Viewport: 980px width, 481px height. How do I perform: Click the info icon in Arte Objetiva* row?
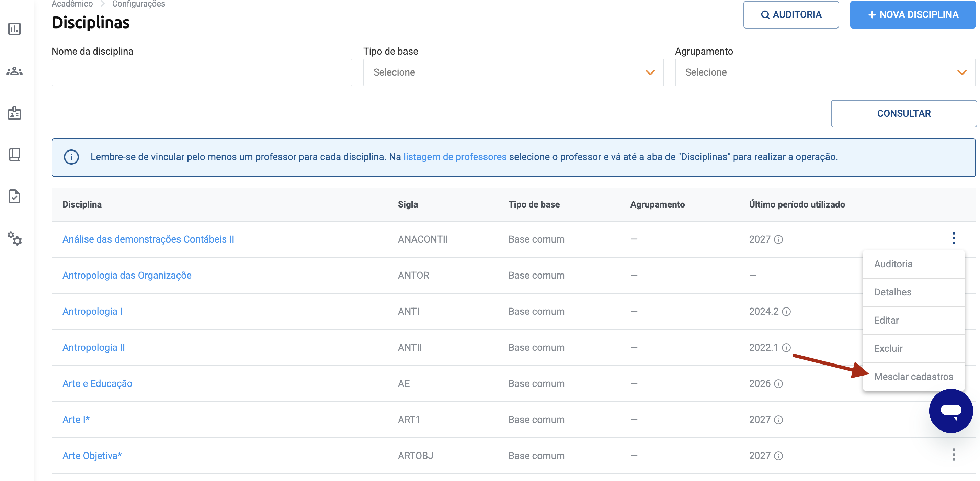tap(778, 456)
